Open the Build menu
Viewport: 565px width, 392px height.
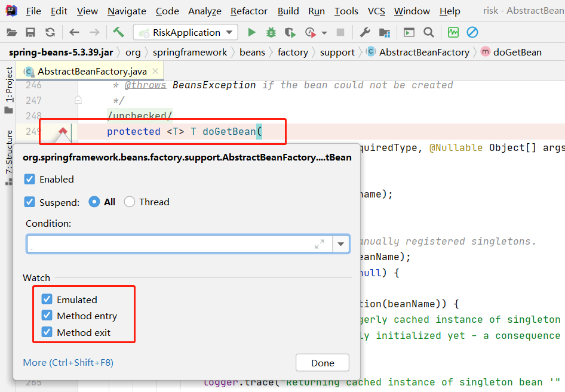[x=288, y=11]
